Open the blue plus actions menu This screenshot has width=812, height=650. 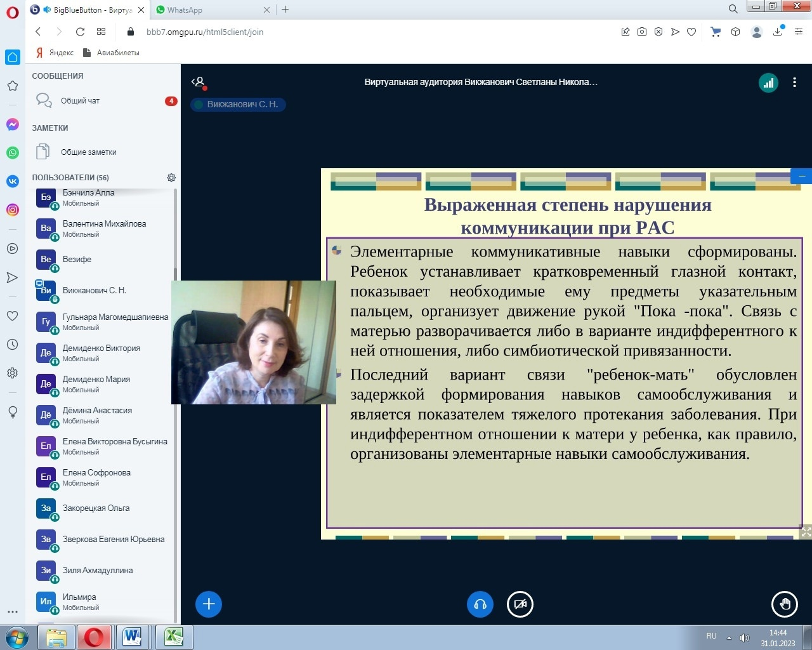[x=209, y=604]
